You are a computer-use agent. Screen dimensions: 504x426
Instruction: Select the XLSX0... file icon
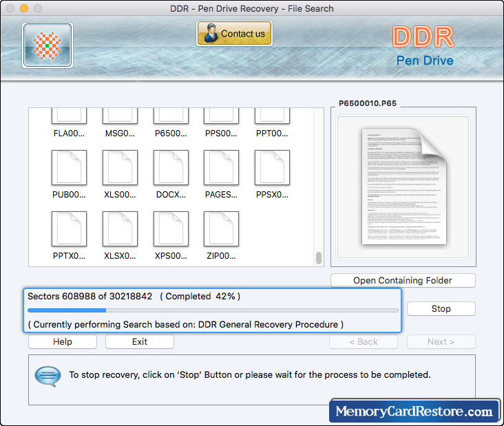(x=120, y=228)
